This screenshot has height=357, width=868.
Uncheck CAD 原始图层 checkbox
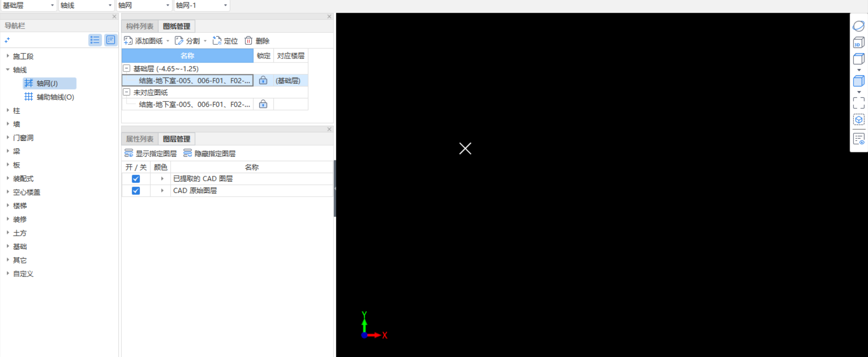(x=136, y=191)
